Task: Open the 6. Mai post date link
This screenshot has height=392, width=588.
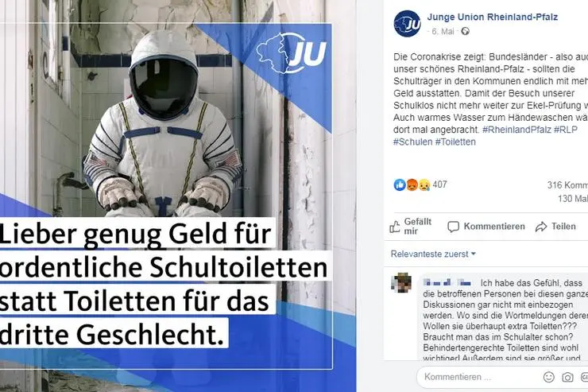Action: pyautogui.click(x=443, y=32)
